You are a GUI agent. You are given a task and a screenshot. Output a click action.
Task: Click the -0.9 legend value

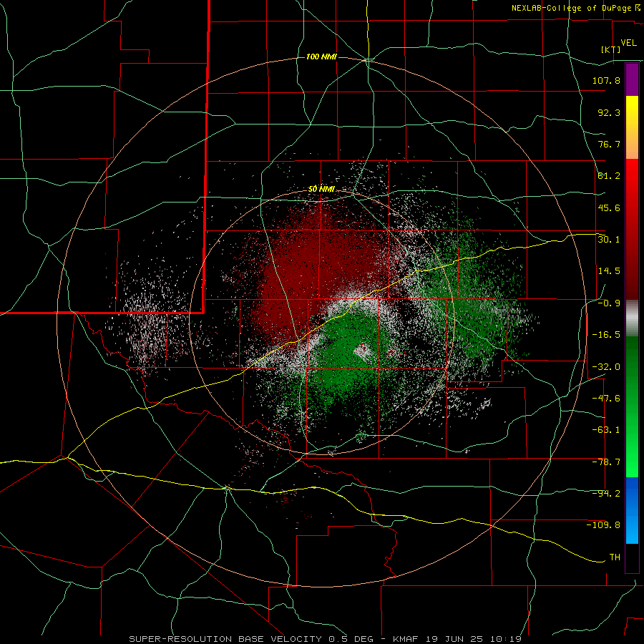pos(609,303)
